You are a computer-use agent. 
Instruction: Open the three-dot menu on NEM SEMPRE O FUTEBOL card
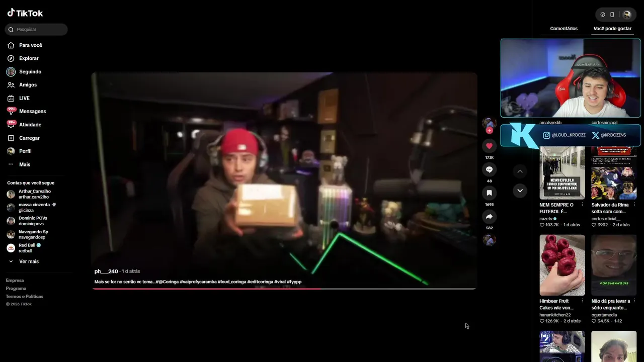[x=583, y=205]
